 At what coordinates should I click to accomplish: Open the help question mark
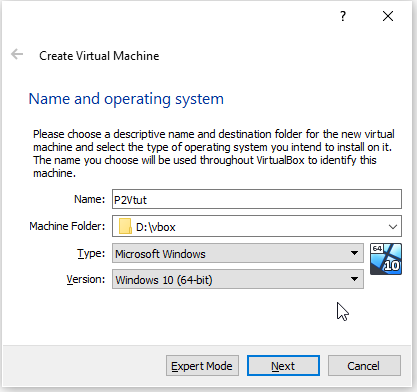tap(343, 16)
